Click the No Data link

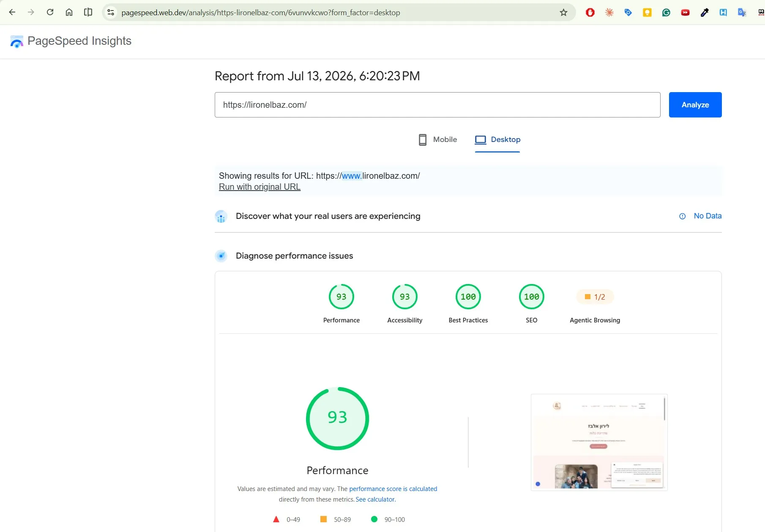click(x=708, y=216)
